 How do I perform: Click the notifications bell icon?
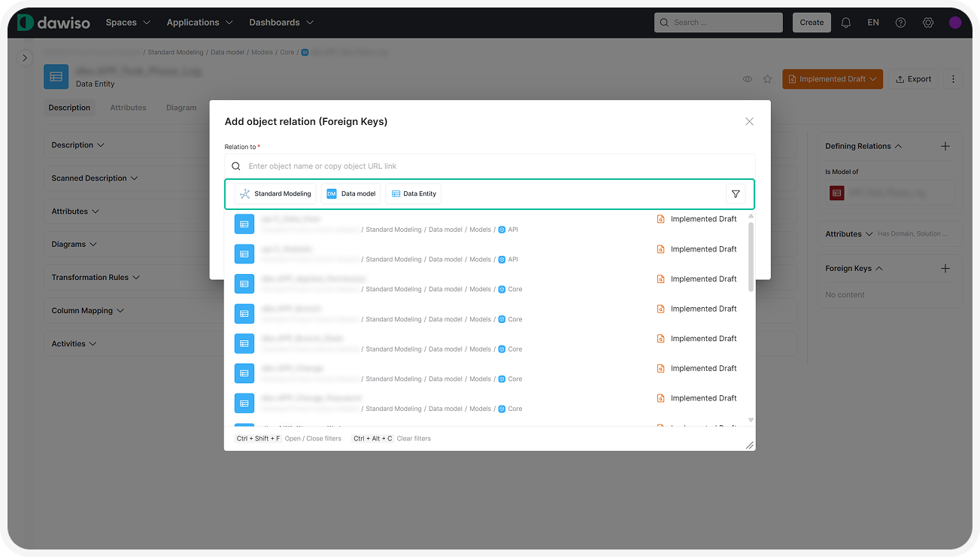pos(846,23)
